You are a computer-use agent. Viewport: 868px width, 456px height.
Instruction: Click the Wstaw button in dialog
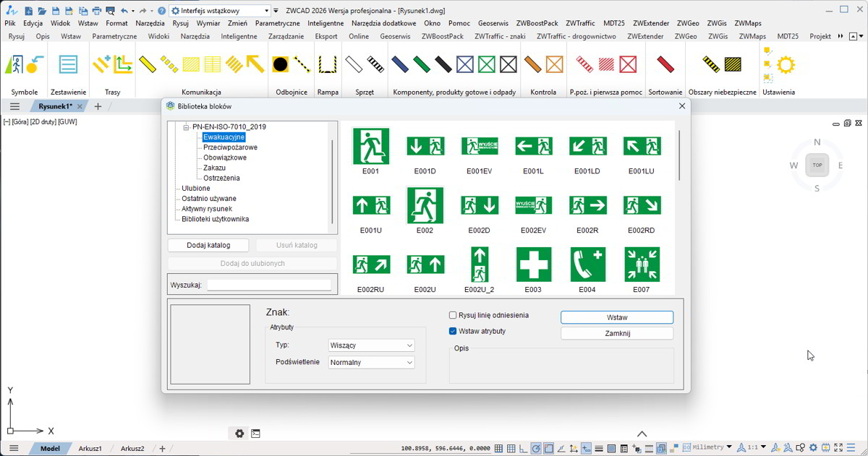pyautogui.click(x=617, y=317)
